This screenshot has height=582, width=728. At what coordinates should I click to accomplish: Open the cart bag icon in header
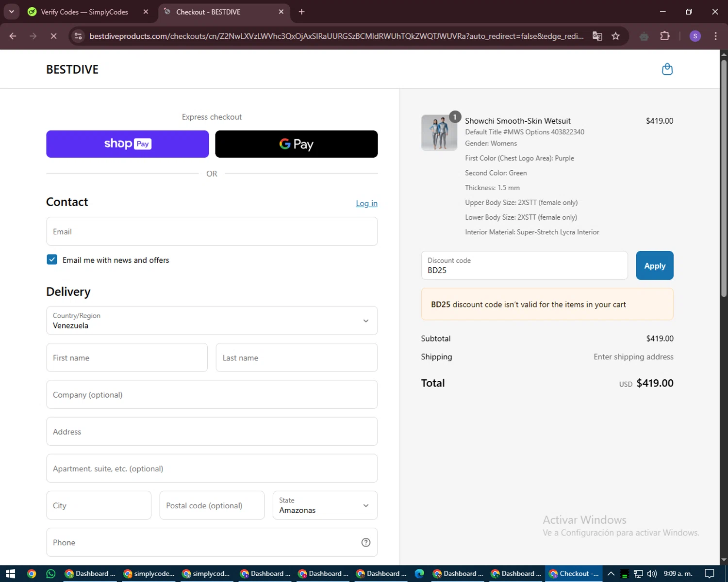[667, 69]
